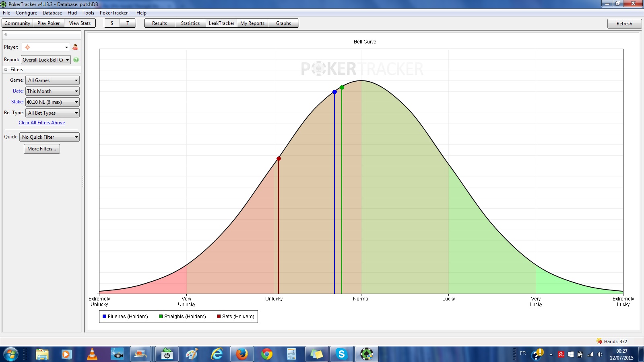Switch to Statistics tab

point(190,23)
